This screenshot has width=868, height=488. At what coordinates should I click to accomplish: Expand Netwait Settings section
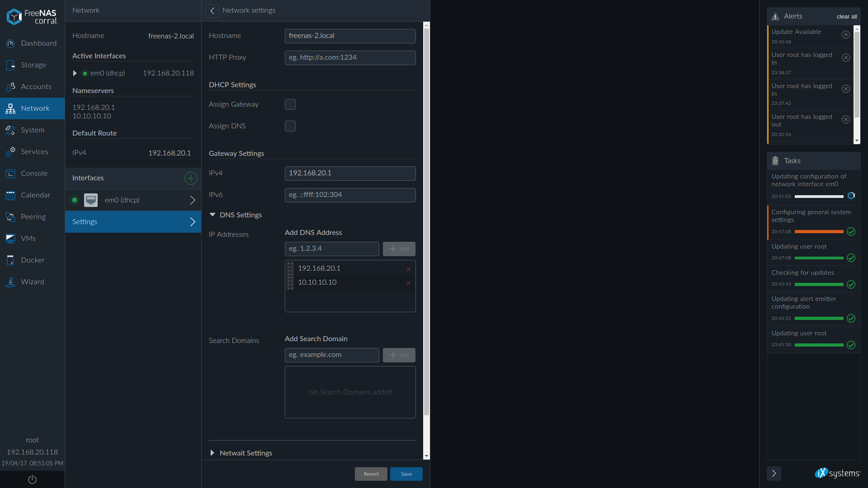212,453
